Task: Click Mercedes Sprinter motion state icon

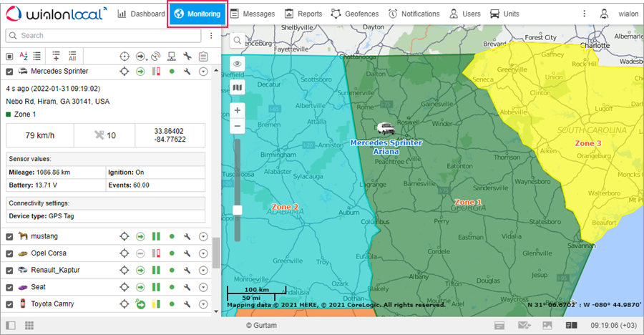Action: coord(140,72)
